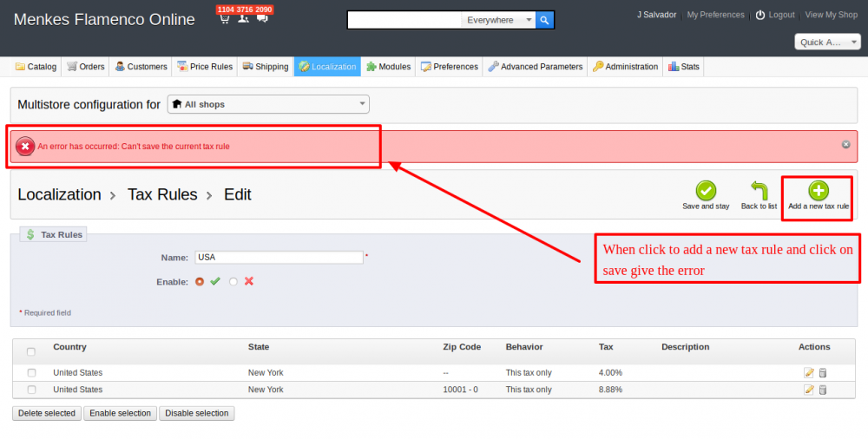This screenshot has width=868, height=439.
Task: Open the Shipping menu
Action: 265,67
